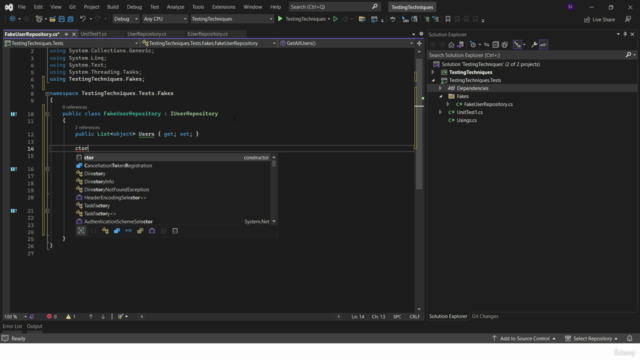Open the Any CPU platform dropdown

click(164, 19)
